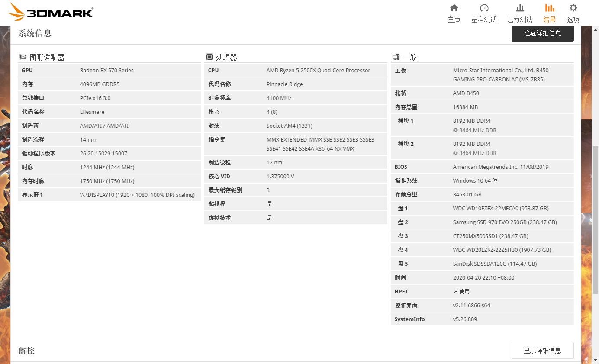Select the 结果 tab label
This screenshot has width=599, height=364.
[550, 19]
